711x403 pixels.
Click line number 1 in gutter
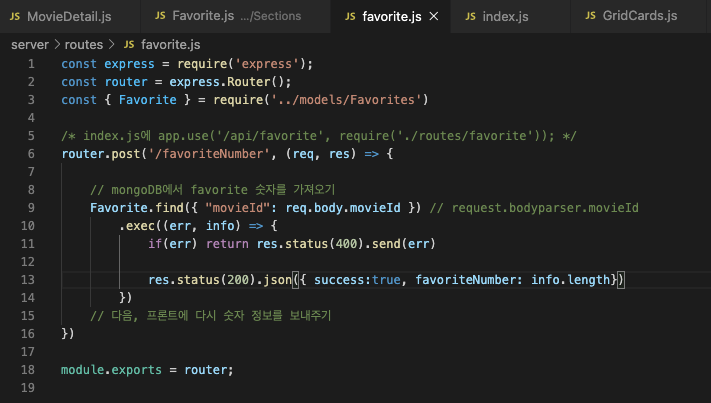tap(31, 64)
